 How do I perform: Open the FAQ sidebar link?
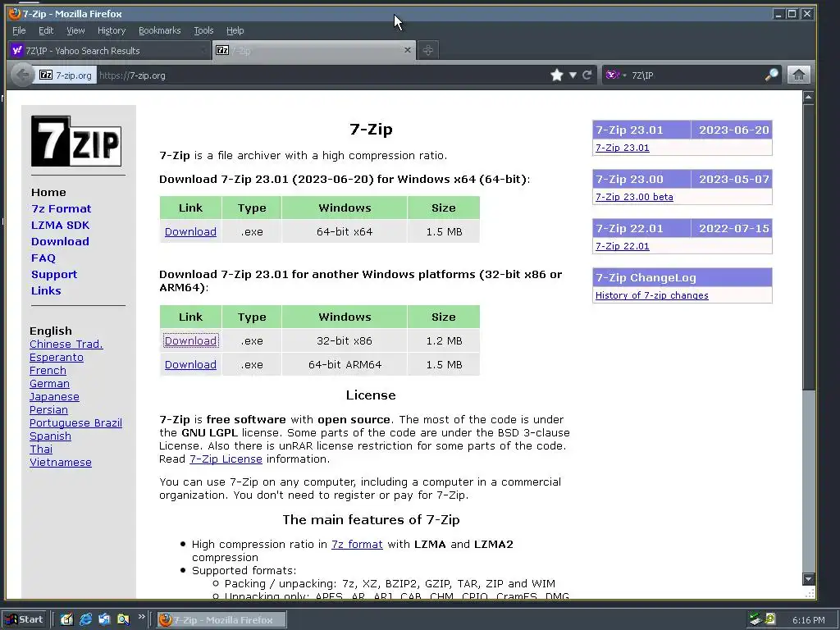tap(43, 258)
